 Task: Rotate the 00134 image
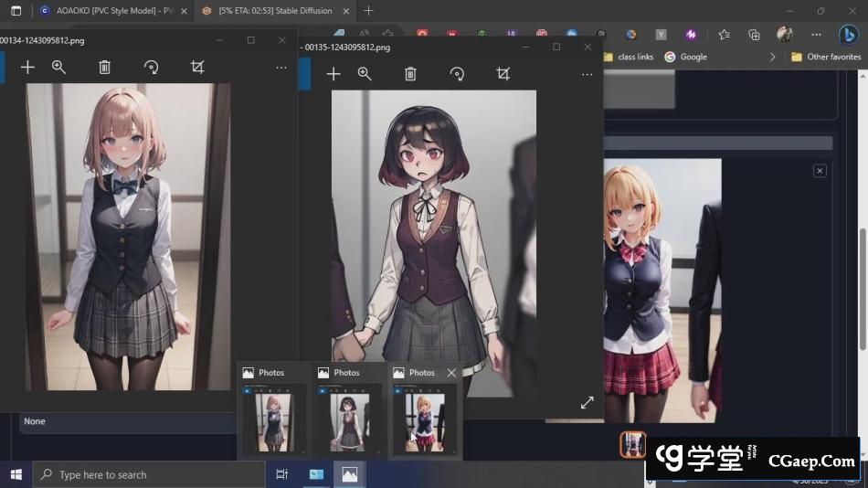(152, 67)
